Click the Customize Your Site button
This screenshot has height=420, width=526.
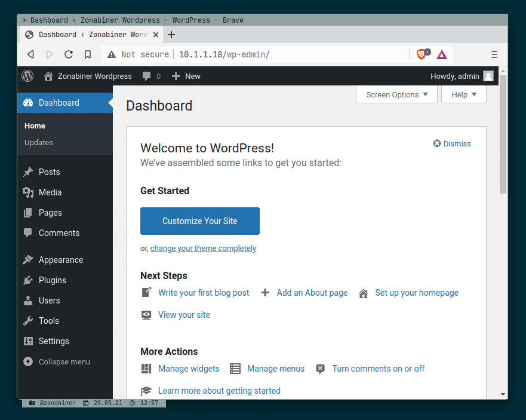coord(199,221)
